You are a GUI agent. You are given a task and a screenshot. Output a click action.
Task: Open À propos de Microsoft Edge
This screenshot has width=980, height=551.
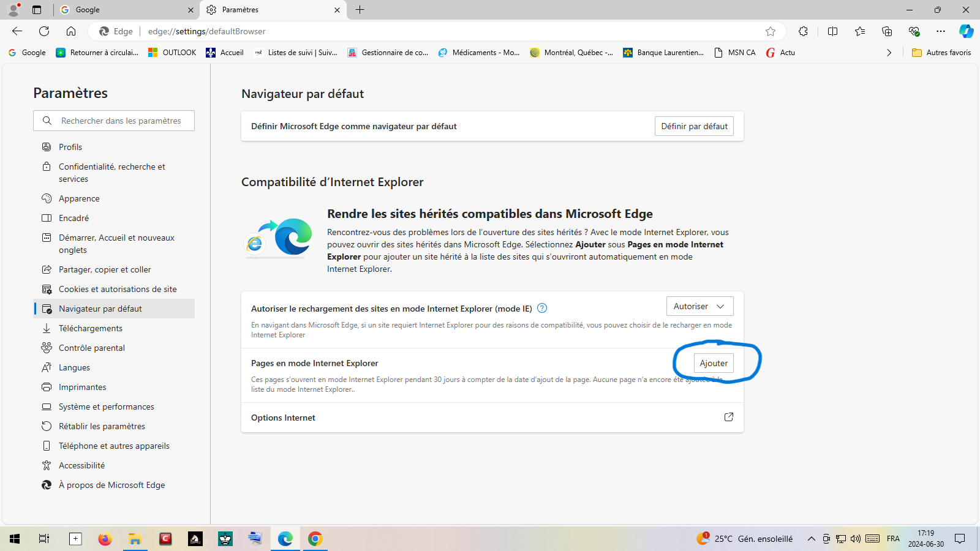[114, 485]
